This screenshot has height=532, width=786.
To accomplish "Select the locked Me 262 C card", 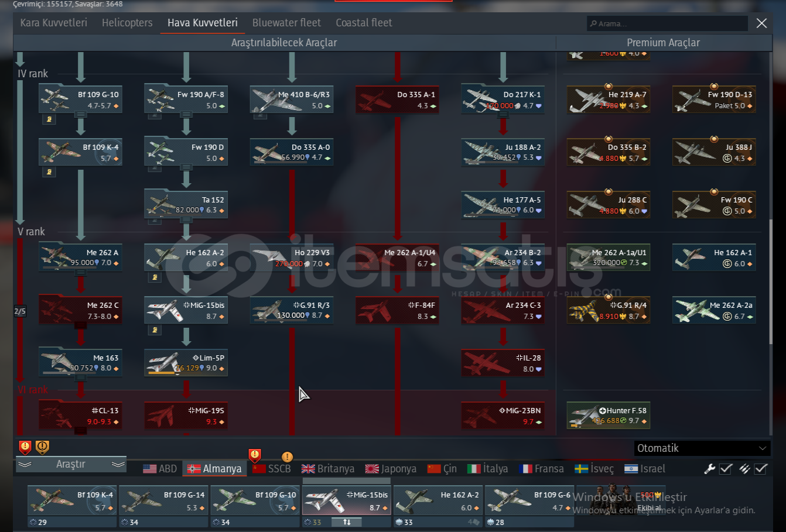I will pyautogui.click(x=80, y=310).
